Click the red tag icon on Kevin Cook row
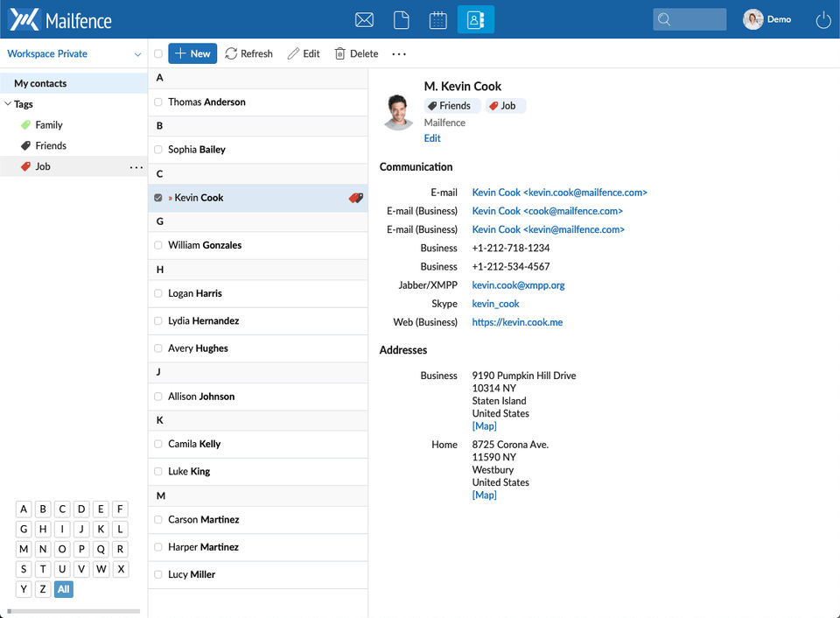 click(356, 198)
